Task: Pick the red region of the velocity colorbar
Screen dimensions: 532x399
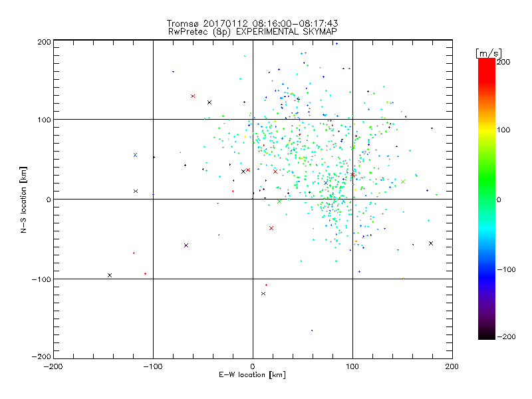Action: pos(487,71)
